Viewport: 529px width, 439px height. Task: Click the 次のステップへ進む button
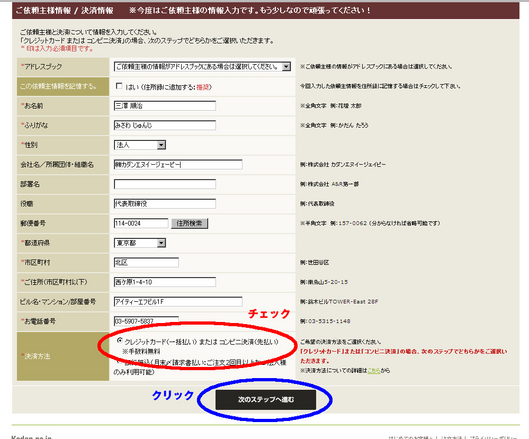click(266, 400)
